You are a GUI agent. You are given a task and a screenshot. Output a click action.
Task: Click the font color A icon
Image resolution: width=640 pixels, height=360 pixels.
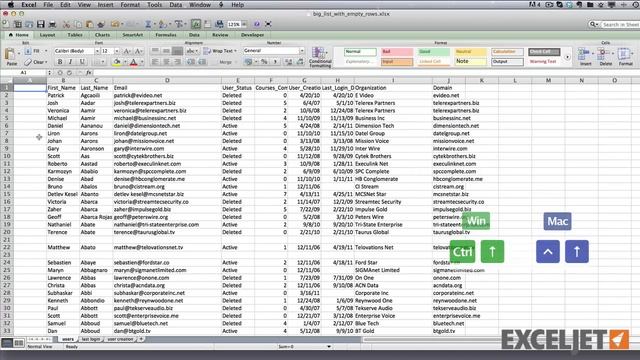tap(133, 62)
